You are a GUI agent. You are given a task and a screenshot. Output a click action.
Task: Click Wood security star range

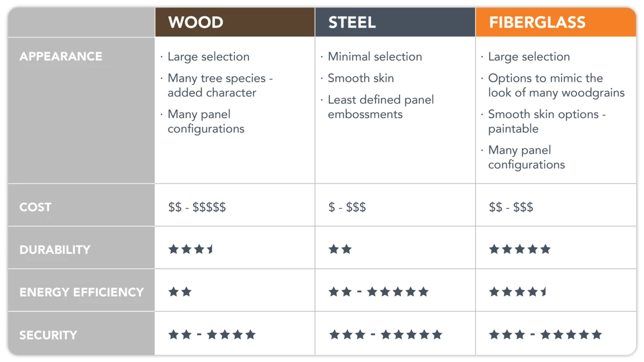(x=212, y=335)
